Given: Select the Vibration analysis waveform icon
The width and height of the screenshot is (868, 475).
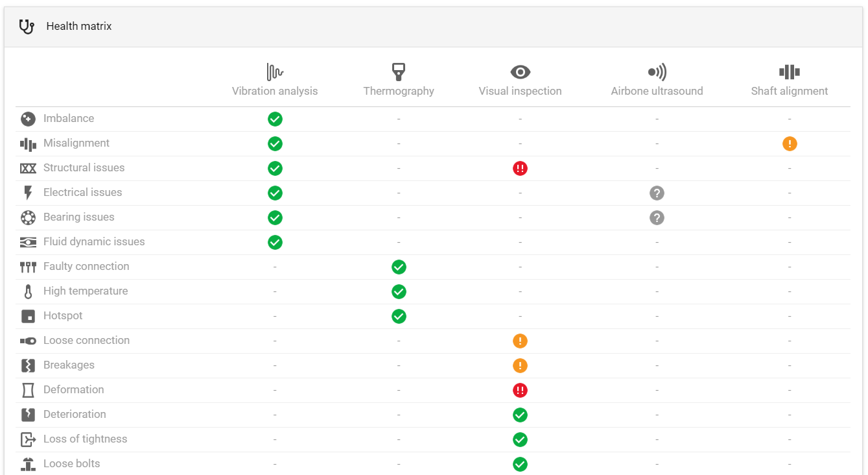Looking at the screenshot, I should (275, 71).
